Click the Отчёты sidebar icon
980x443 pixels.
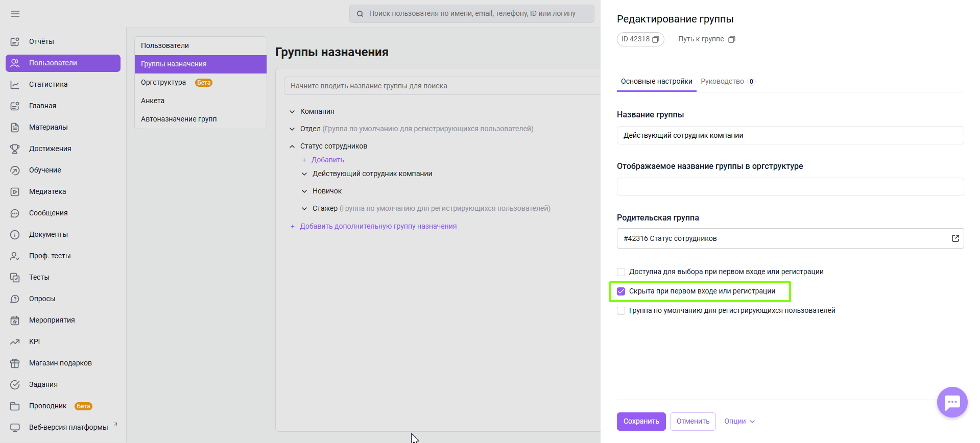coord(15,41)
